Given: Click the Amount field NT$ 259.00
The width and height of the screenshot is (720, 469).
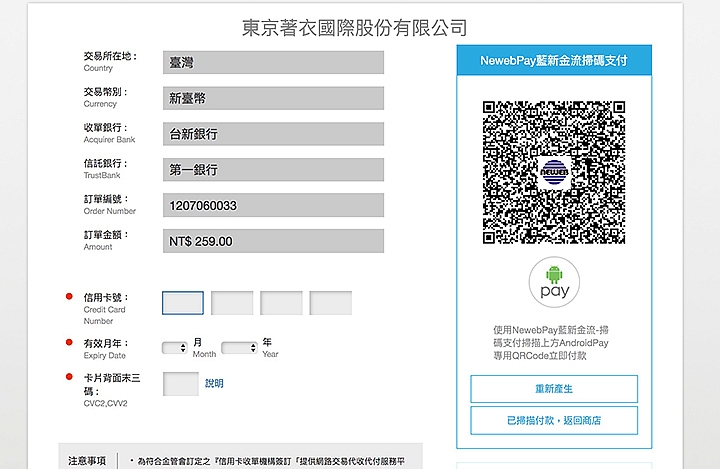Looking at the screenshot, I should click(x=273, y=241).
